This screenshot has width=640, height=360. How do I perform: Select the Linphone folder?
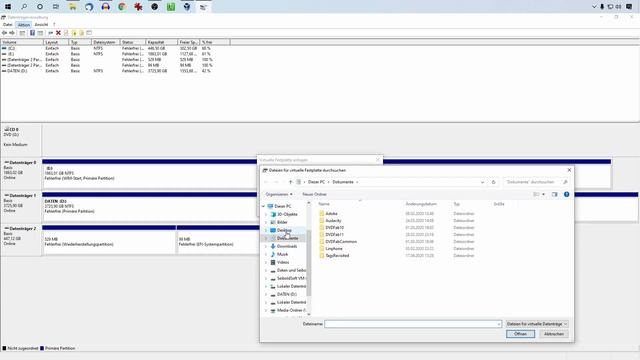[x=334, y=248]
